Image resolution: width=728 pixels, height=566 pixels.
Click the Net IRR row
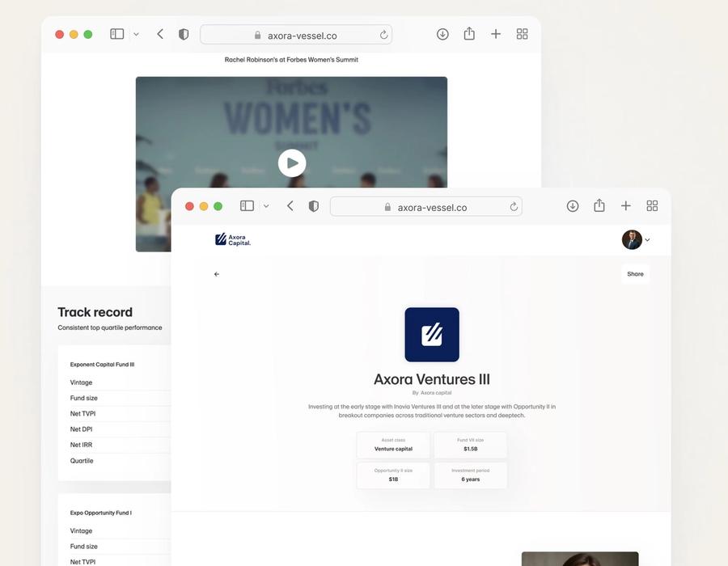pos(121,445)
